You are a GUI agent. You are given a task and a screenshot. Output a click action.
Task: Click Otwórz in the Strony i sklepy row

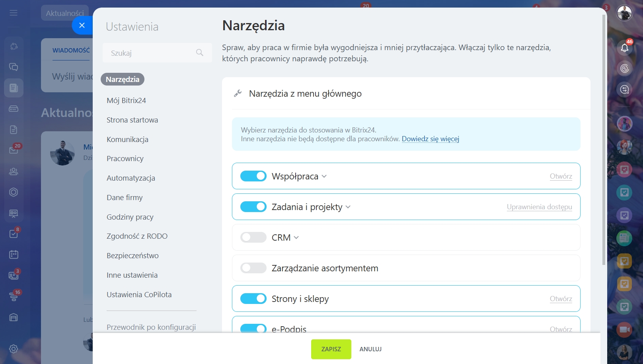(561, 299)
